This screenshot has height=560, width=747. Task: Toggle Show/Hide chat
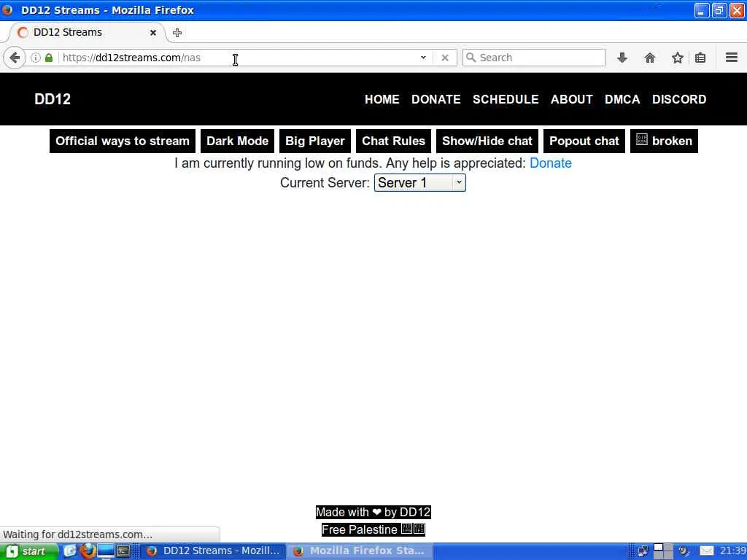pos(487,141)
